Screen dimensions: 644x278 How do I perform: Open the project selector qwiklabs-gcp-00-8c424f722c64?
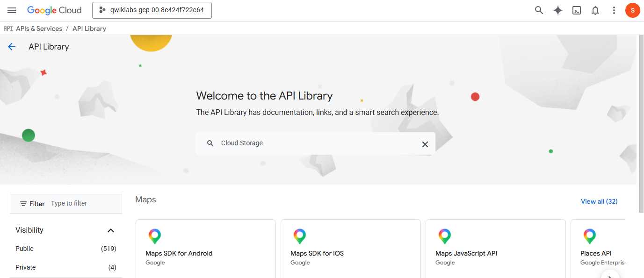point(152,10)
